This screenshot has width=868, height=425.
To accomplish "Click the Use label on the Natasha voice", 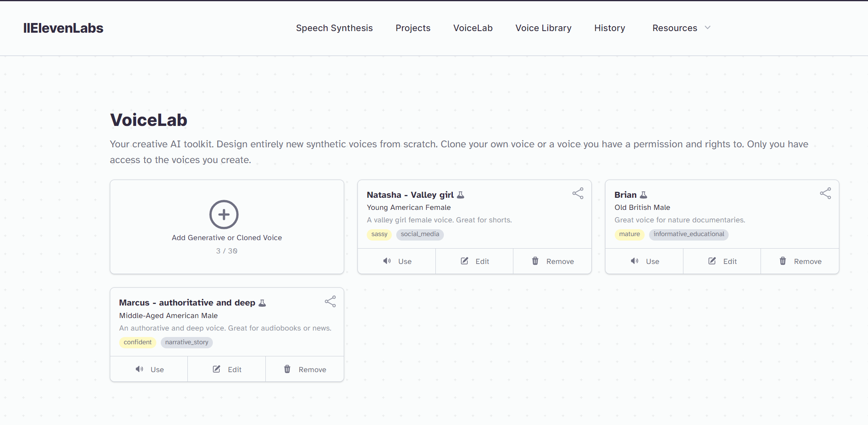I will pyautogui.click(x=405, y=262).
